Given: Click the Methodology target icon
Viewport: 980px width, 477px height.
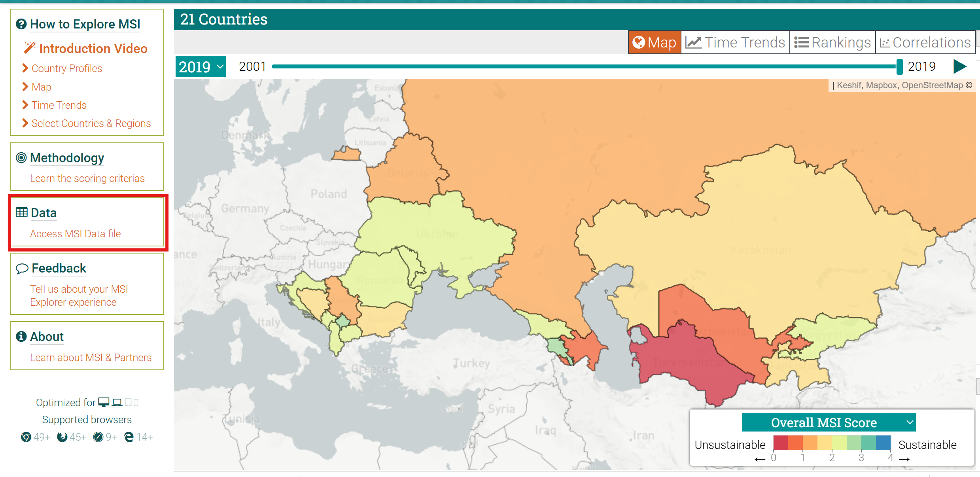Looking at the screenshot, I should point(21,158).
